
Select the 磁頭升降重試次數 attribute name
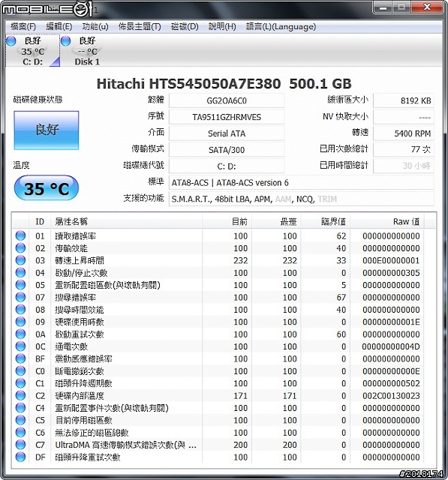(88, 457)
